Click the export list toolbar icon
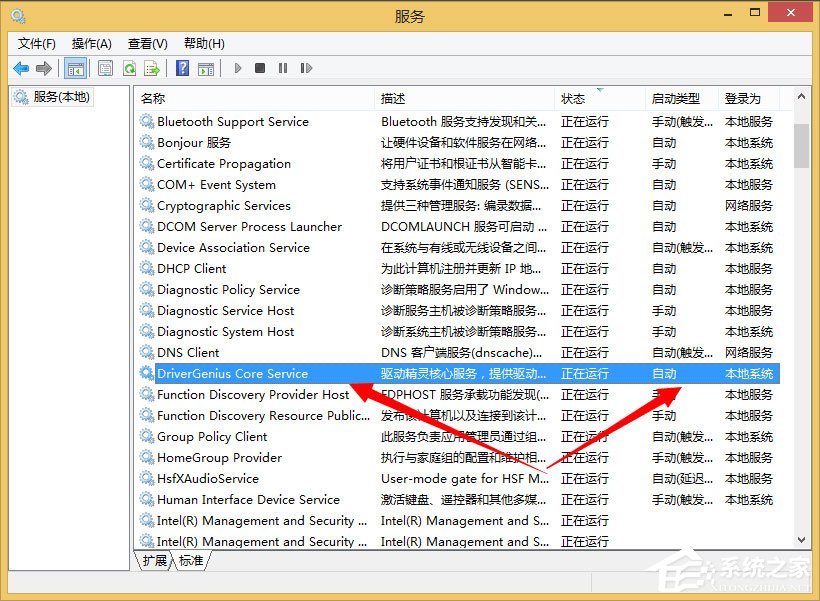Image resolution: width=820 pixels, height=601 pixels. 153,67
